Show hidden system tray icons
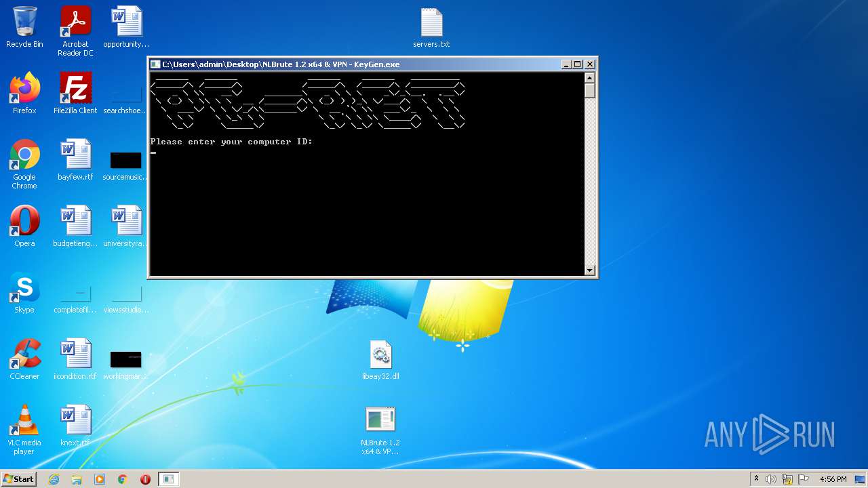This screenshot has width=868, height=488. point(756,479)
